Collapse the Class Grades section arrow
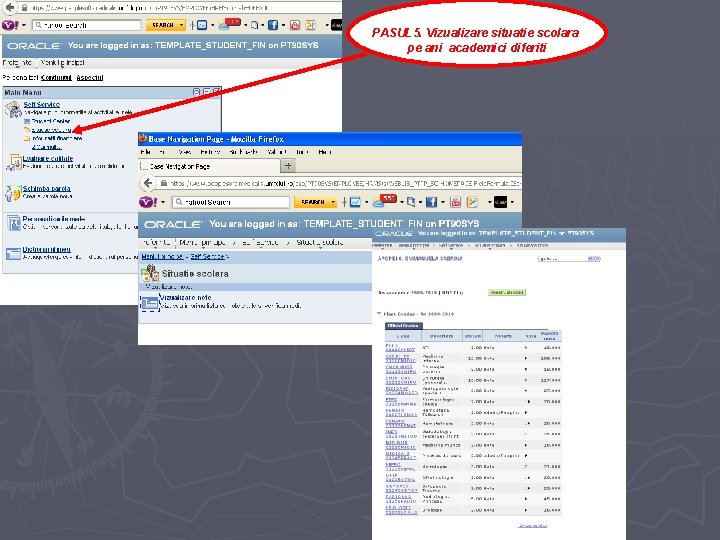The height and width of the screenshot is (540, 720). [x=379, y=314]
